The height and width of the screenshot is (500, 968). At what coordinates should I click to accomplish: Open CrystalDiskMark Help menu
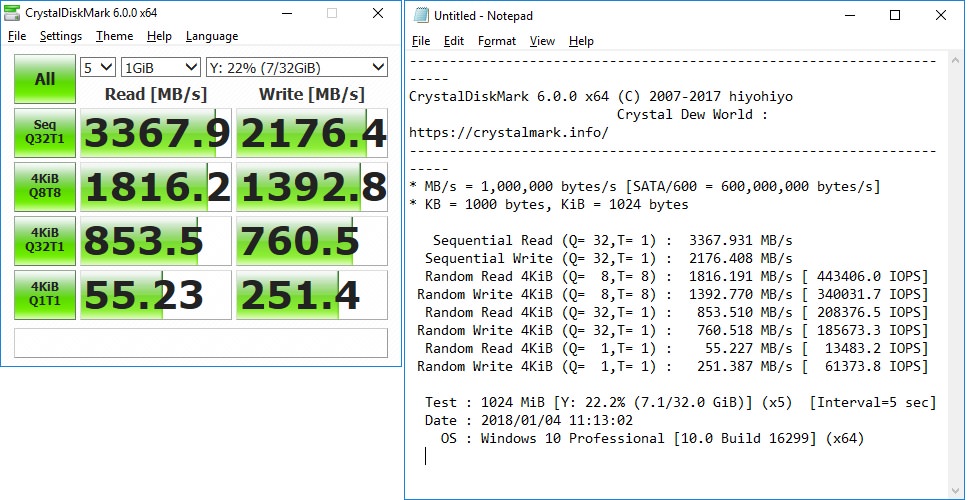click(159, 36)
